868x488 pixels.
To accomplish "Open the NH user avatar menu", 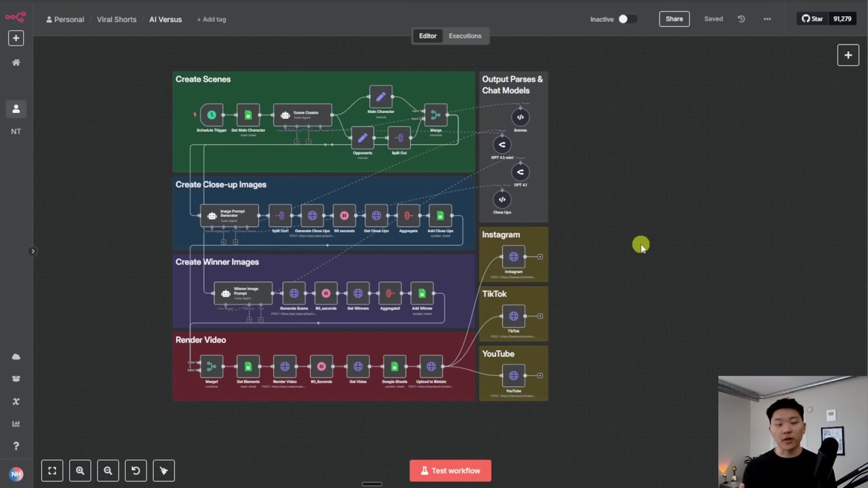I will click(16, 474).
